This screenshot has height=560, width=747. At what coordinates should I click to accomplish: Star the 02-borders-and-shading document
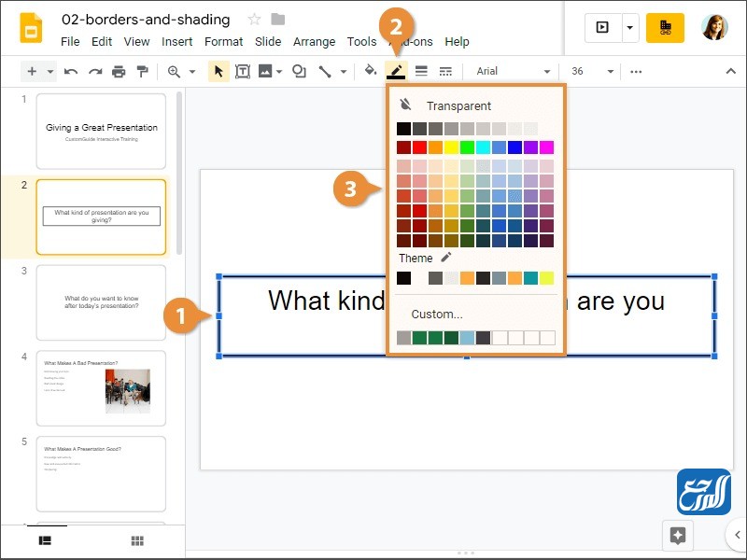(254, 20)
